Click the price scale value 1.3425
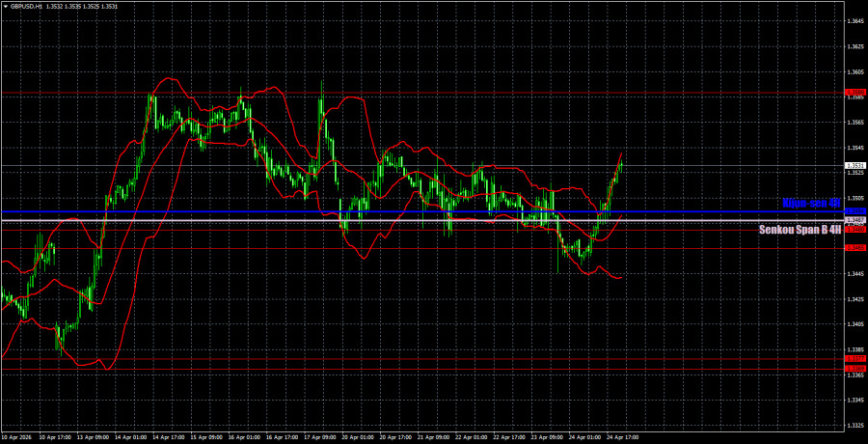The height and width of the screenshot is (444, 868). (854, 299)
